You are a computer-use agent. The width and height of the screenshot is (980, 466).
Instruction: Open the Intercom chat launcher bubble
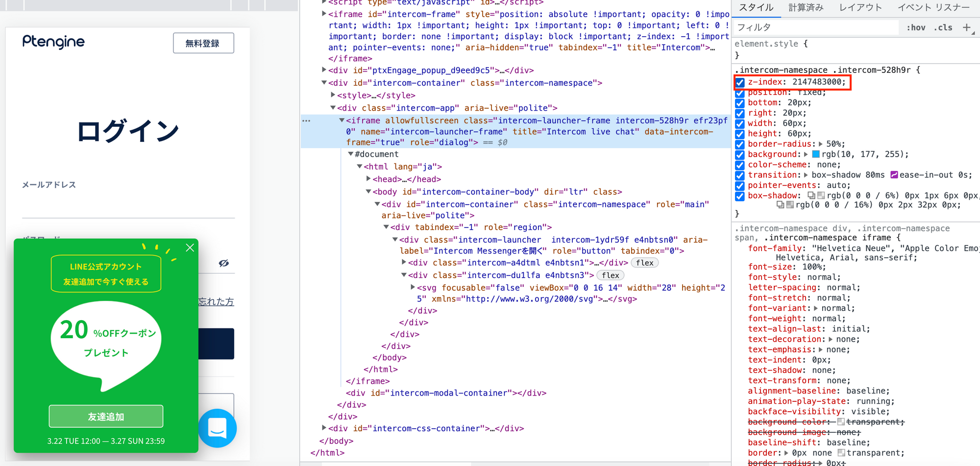218,428
